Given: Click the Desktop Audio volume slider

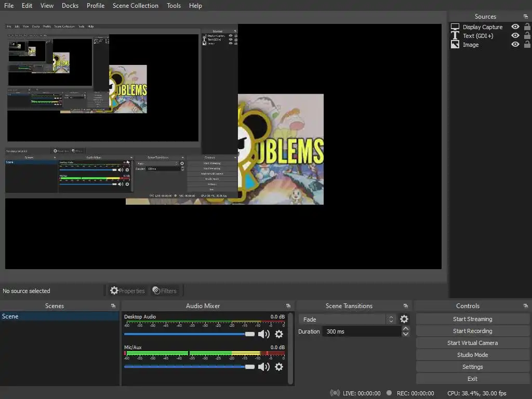Looking at the screenshot, I should (x=189, y=334).
